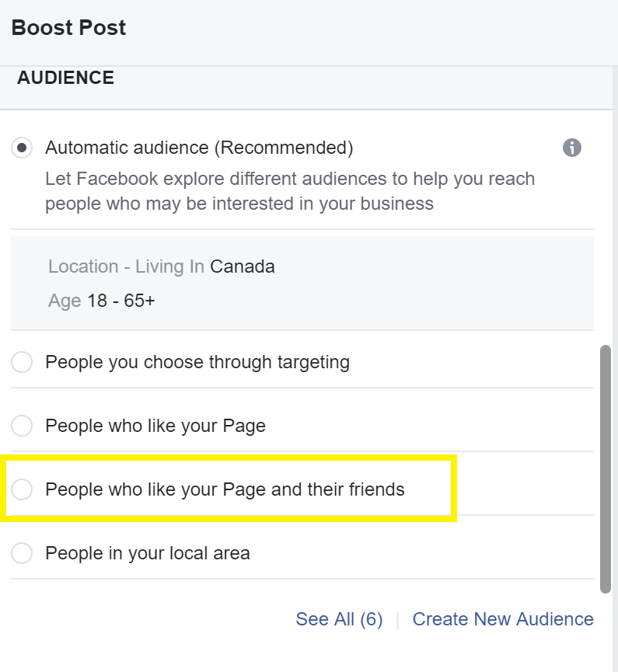The image size is (618, 672).
Task: Click the Boost Post dialog title
Action: pyautogui.click(x=68, y=28)
